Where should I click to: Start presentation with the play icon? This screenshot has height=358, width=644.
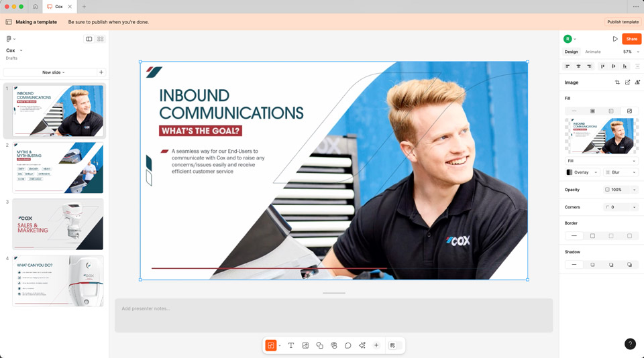tap(615, 39)
